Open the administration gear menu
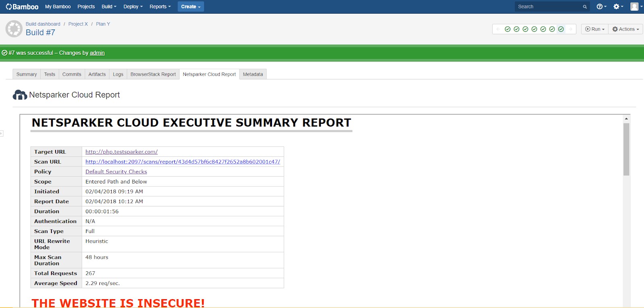This screenshot has width=644, height=308. 617,6
